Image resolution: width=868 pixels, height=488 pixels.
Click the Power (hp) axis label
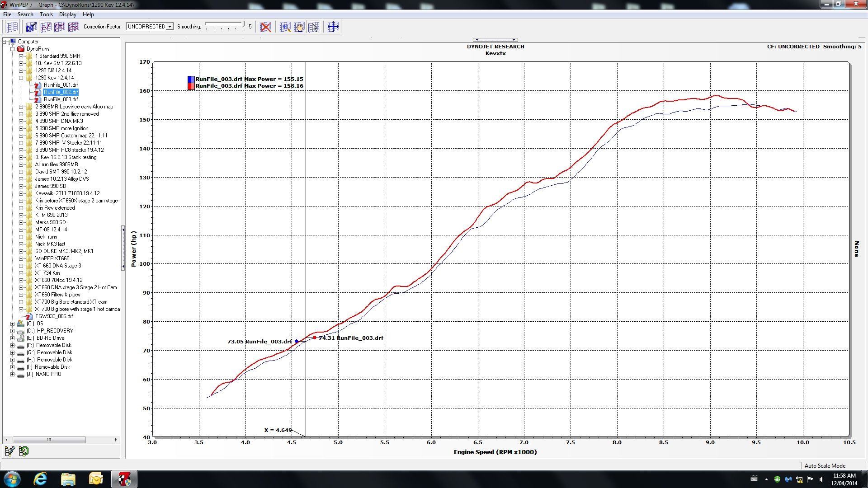(133, 249)
